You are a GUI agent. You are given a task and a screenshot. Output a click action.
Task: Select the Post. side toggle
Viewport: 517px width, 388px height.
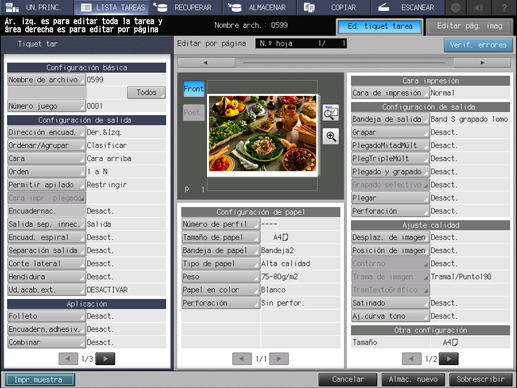coord(194,113)
